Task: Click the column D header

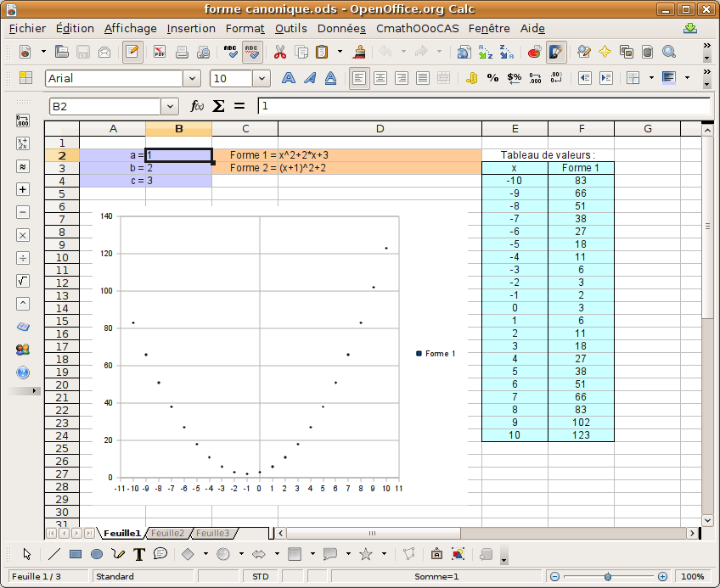Action: [380, 129]
